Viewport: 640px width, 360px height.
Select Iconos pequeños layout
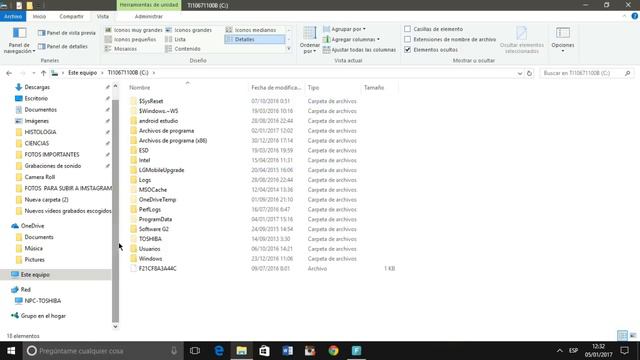(x=131, y=39)
